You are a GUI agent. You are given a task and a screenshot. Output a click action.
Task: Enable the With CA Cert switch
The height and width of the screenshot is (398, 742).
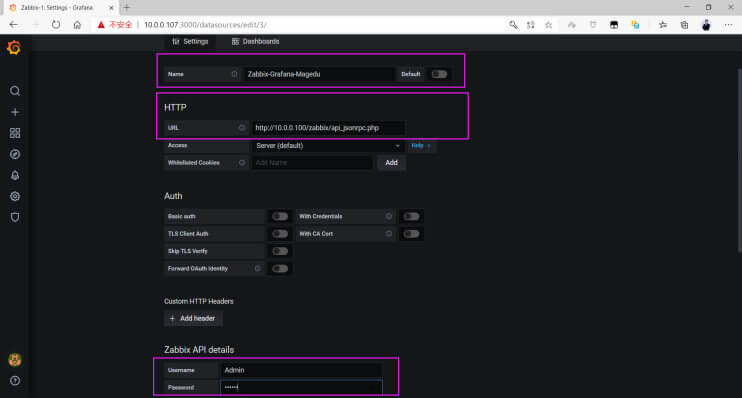411,234
